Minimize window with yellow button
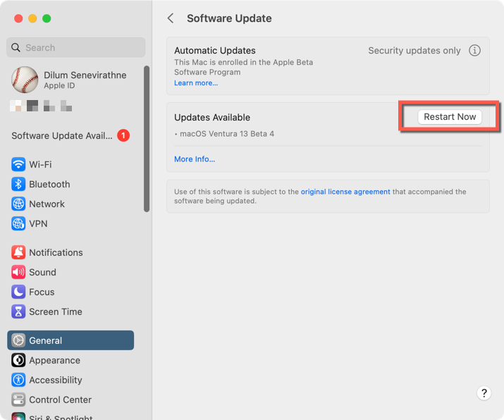Viewport: 504px width, 420px height. pos(32,18)
